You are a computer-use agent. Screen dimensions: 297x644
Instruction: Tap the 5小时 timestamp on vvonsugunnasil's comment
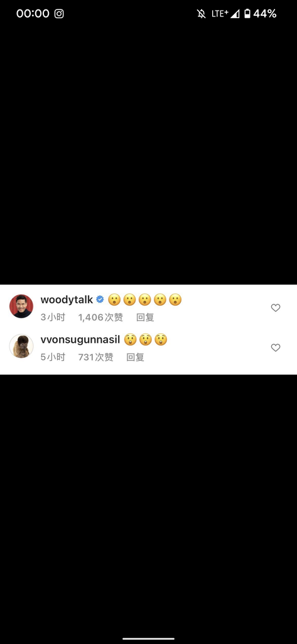click(x=53, y=357)
